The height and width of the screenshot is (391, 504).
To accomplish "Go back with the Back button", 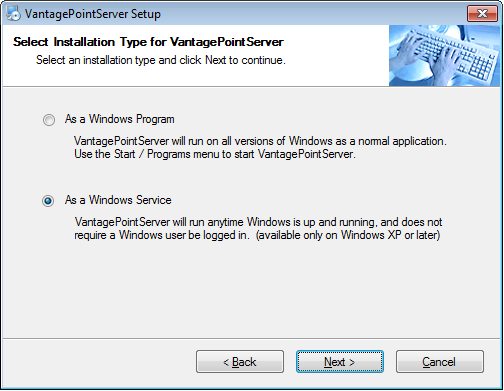I will [x=240, y=362].
